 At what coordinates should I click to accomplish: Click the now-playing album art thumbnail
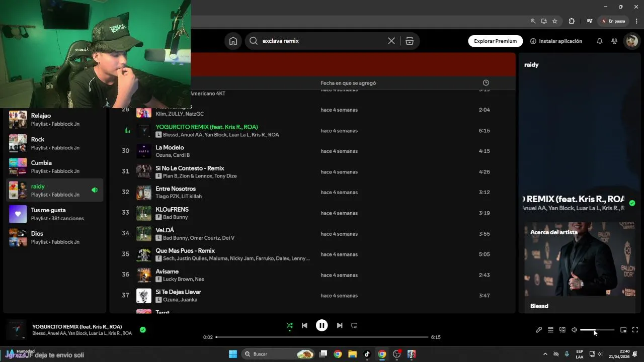(16, 330)
